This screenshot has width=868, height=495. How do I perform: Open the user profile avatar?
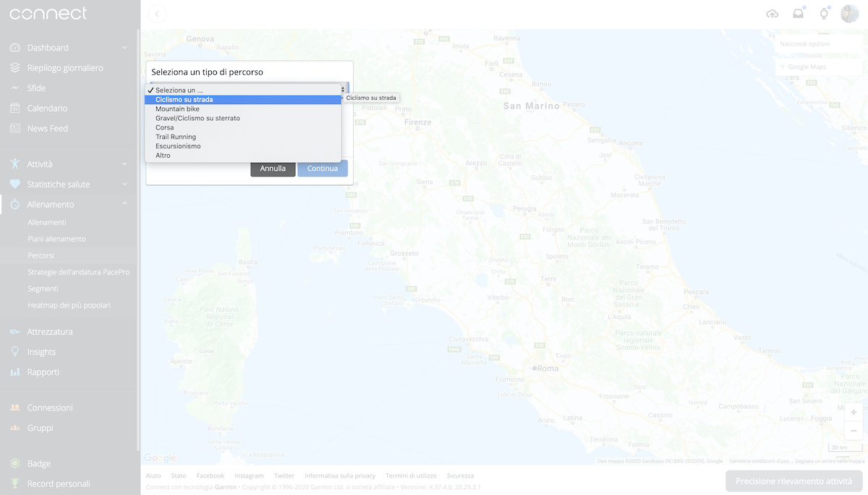(849, 14)
